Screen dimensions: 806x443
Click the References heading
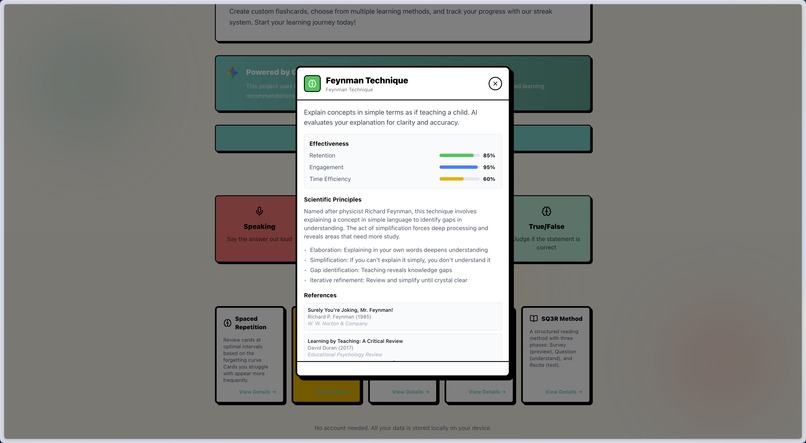[x=320, y=295]
